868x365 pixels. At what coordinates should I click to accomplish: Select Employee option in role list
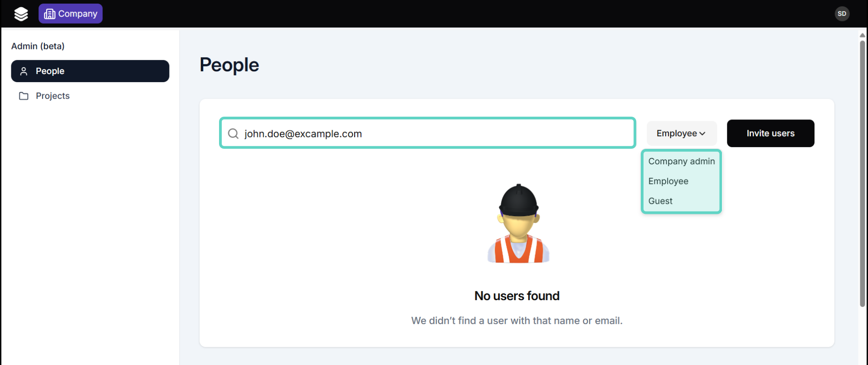tap(668, 181)
